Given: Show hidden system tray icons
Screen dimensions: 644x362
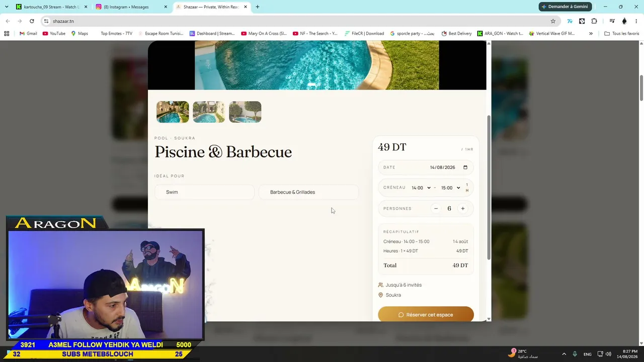Looking at the screenshot, I should tap(564, 354).
